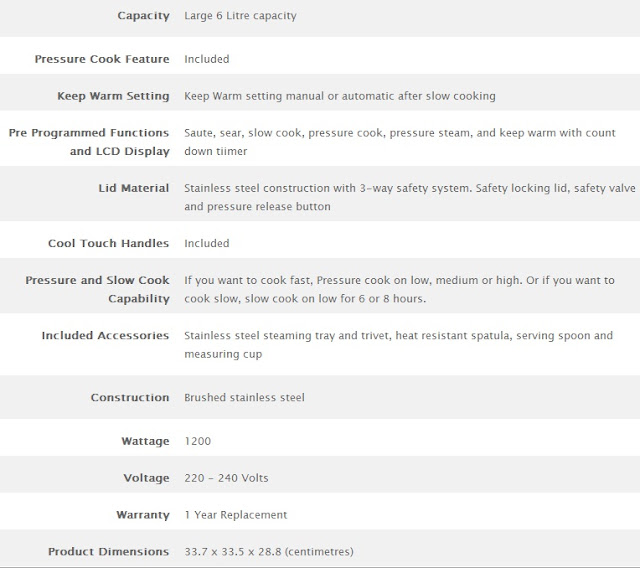Click the Saute, sear, slow cook description
This screenshot has width=640, height=568.
[x=400, y=142]
